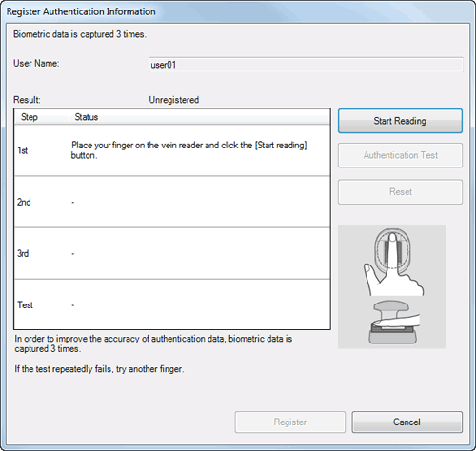Select the 2nd step row
This screenshot has height=451, width=476.
(172, 202)
